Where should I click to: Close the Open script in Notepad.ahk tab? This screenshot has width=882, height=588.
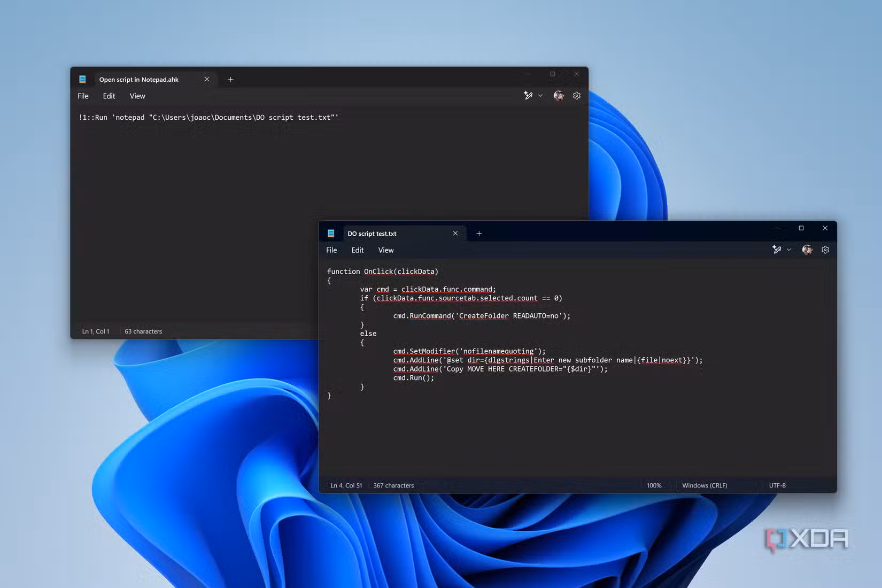coord(207,80)
